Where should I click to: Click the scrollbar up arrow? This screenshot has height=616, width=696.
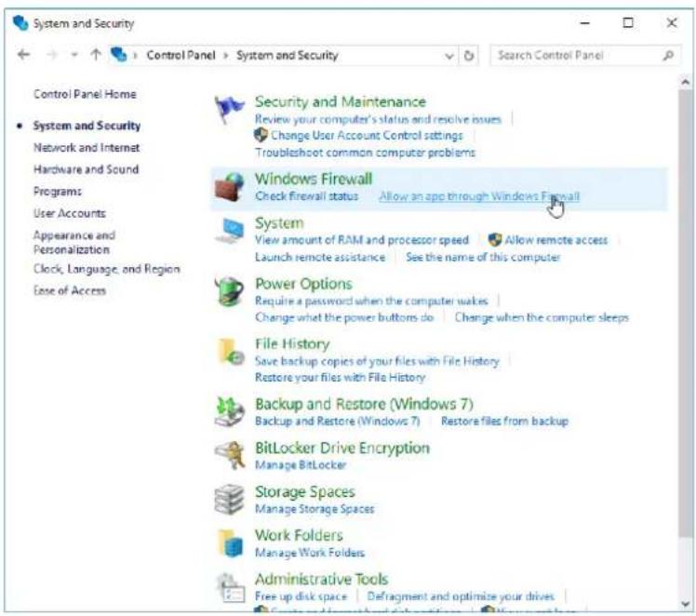685,82
